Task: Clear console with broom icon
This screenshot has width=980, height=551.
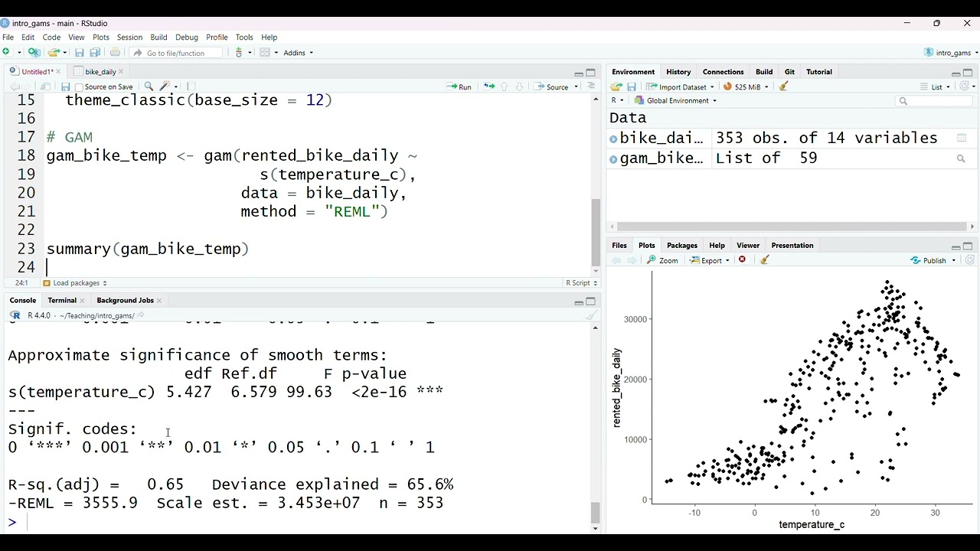Action: pos(591,315)
